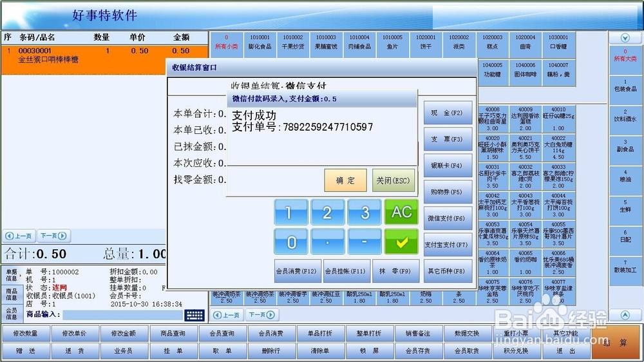The height and width of the screenshot is (362, 644).
Task: Switch to 会员信息 side tab
Action: pos(12,313)
